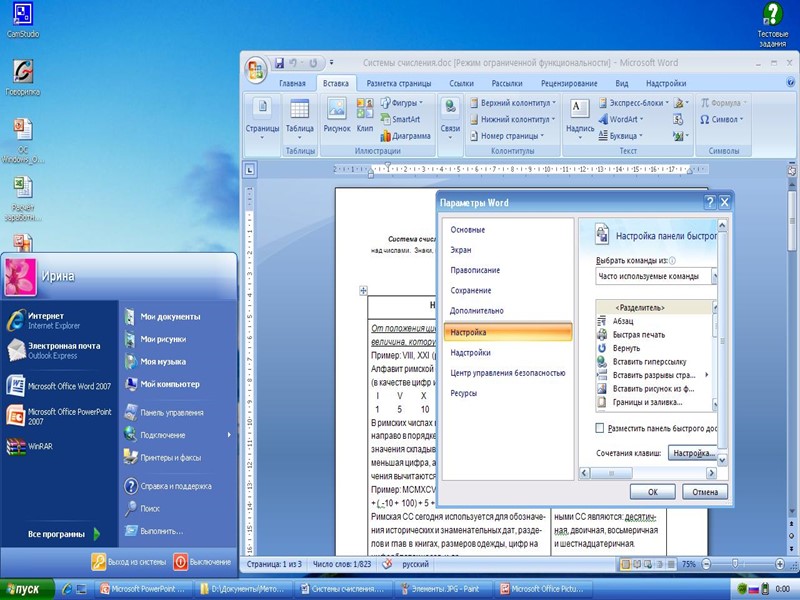800x600 pixels.
Task: Open Выбрать команды из combo box
Action: [x=656, y=276]
